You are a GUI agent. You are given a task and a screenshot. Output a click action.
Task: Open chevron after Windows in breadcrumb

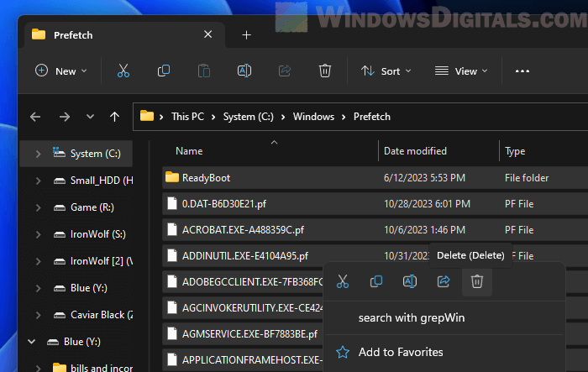344,117
